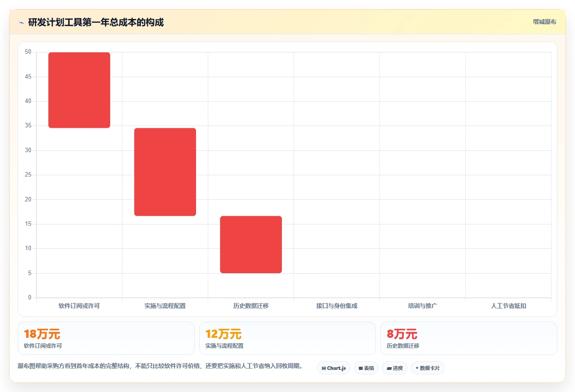The width and height of the screenshot is (575, 392).
Task: Select the 数据卡片 tag chip
Action: (427, 368)
